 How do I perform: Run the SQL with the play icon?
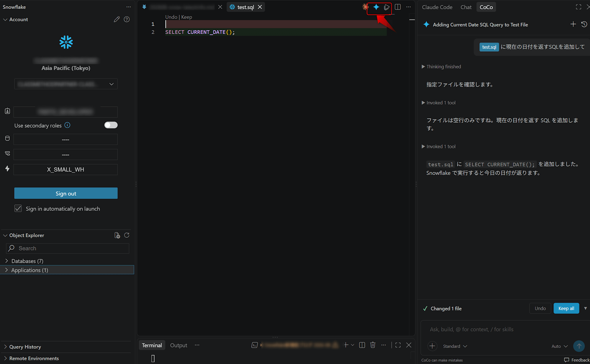pyautogui.click(x=387, y=7)
